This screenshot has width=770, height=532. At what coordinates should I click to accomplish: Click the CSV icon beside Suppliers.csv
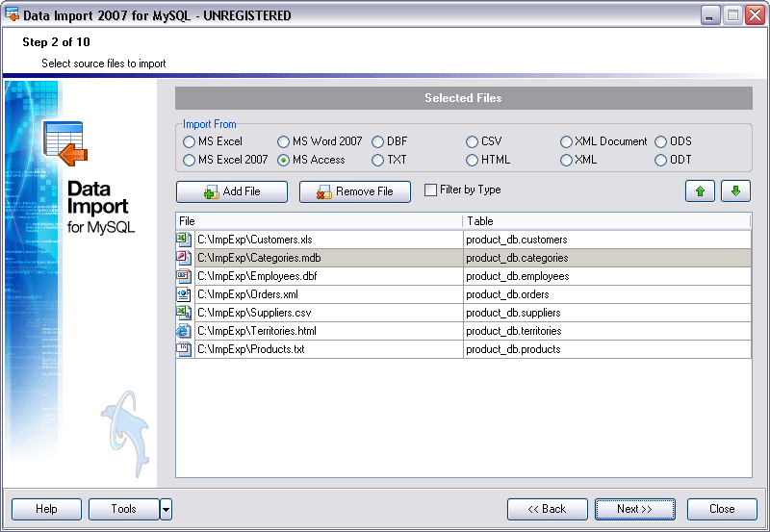coord(184,313)
